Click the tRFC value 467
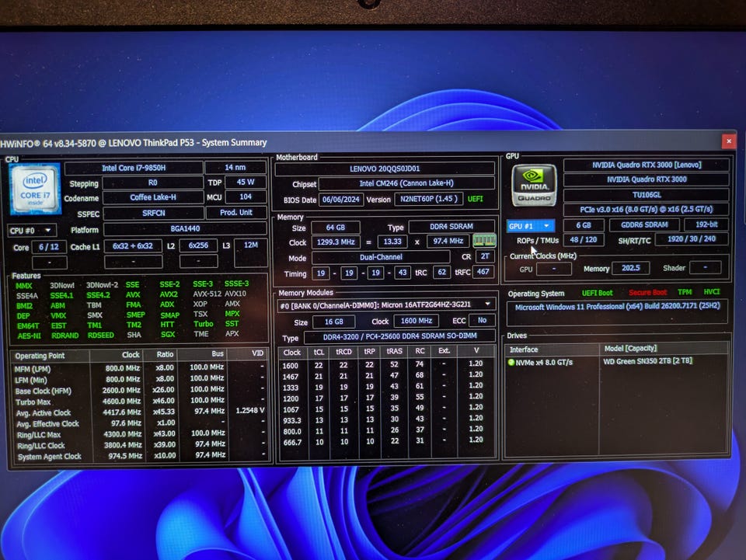The image size is (746, 560). [483, 272]
